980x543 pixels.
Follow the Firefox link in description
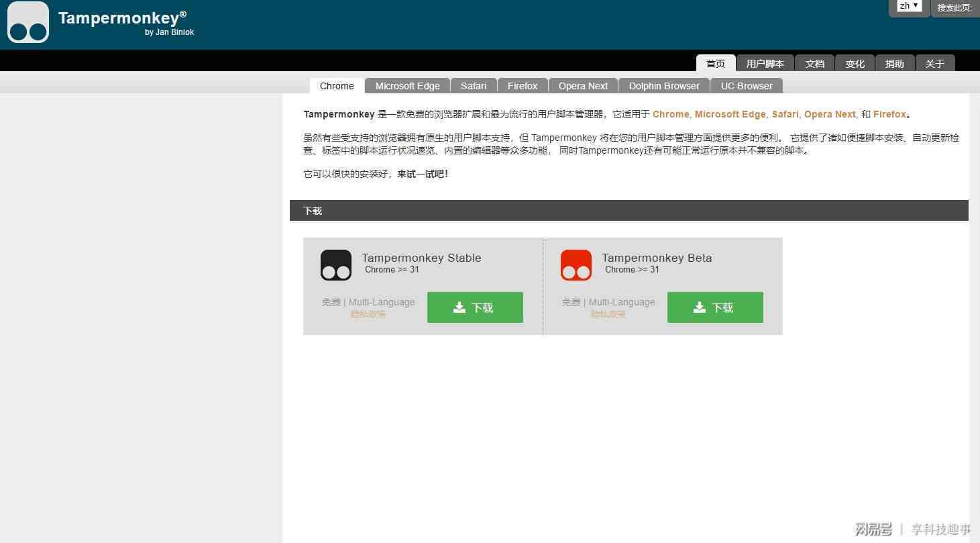(889, 114)
